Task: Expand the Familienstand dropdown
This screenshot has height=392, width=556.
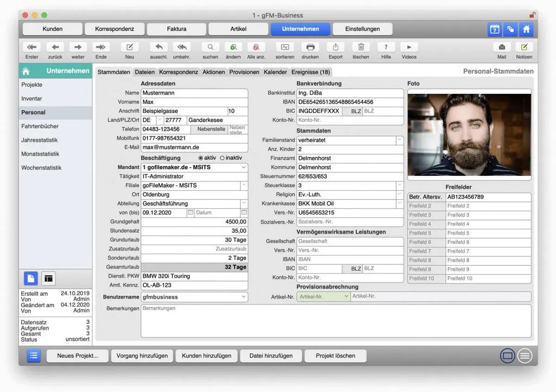Action: point(399,140)
